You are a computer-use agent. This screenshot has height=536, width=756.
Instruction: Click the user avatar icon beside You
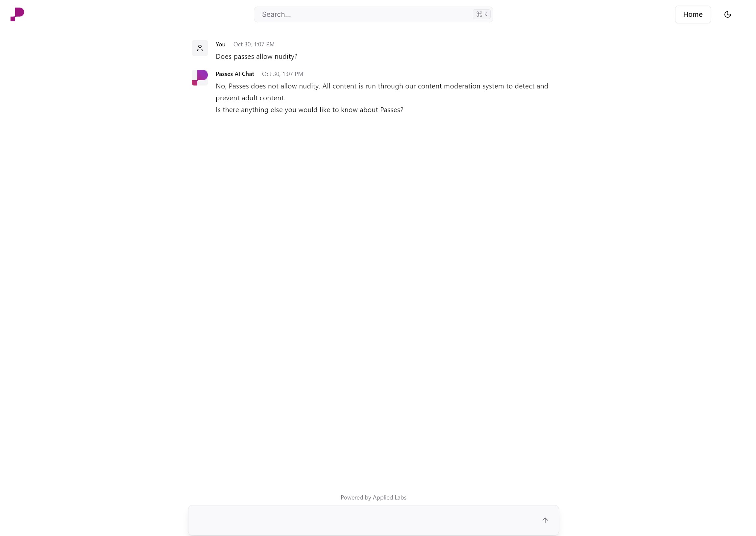click(x=200, y=48)
